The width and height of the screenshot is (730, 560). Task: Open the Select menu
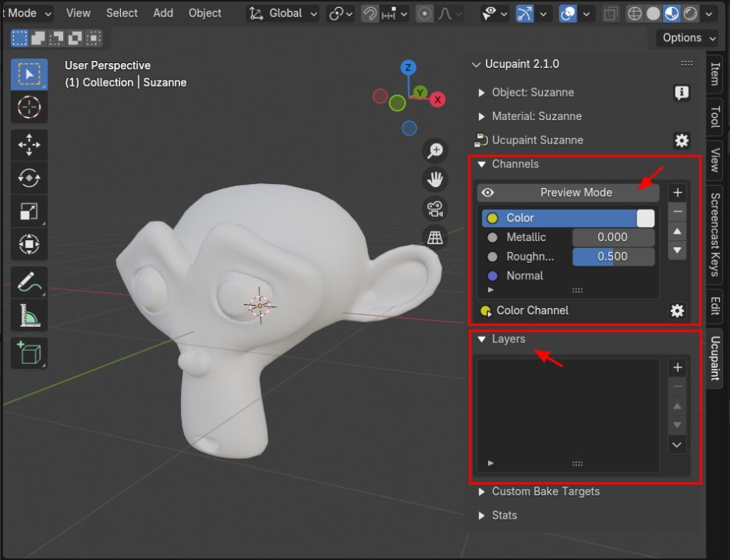(x=122, y=13)
